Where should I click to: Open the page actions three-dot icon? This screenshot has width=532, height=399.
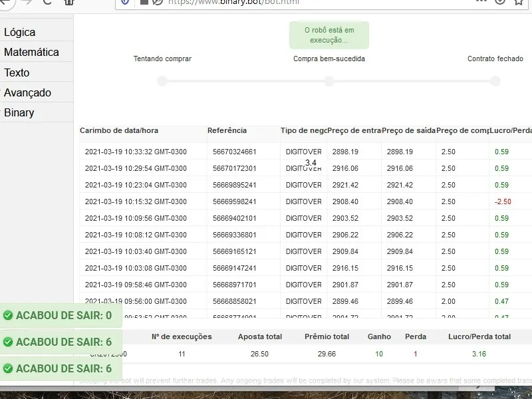(481, 2)
